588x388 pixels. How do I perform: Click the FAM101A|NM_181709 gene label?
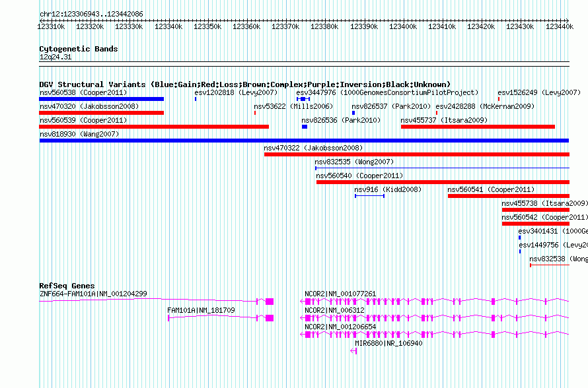[201, 311]
